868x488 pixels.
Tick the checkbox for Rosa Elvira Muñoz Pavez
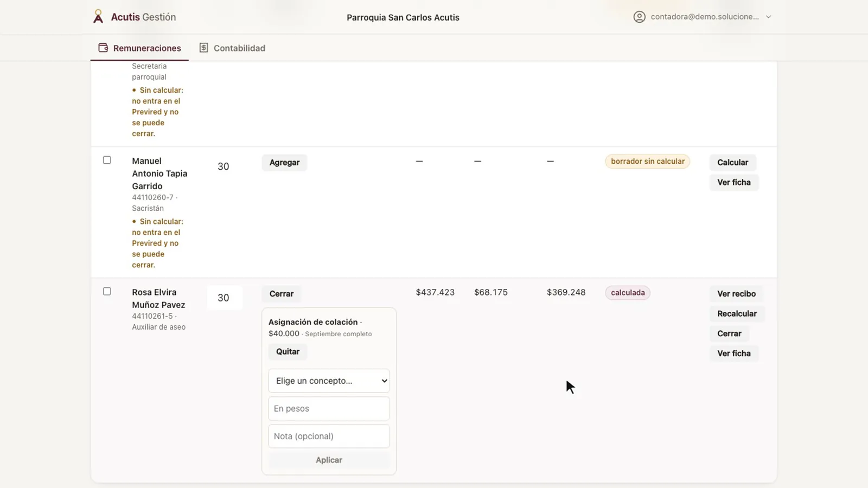pos(107,291)
